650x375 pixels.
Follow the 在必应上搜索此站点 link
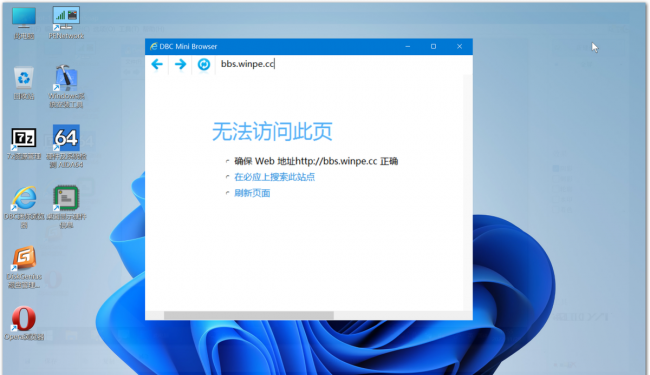click(274, 177)
